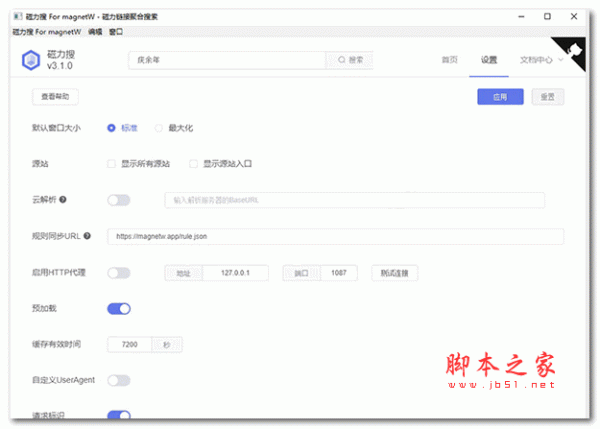Click the parse server BaseURL input field
The image size is (600, 429).
(x=354, y=200)
